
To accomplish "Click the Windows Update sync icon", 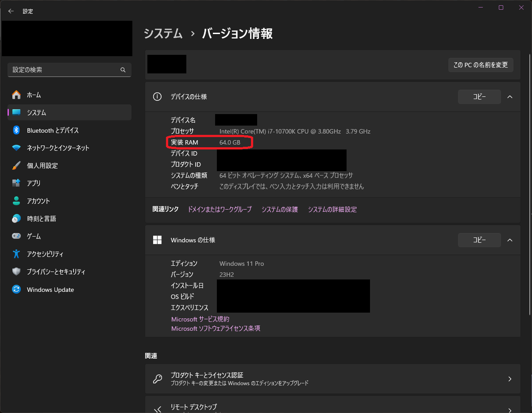I will click(16, 290).
